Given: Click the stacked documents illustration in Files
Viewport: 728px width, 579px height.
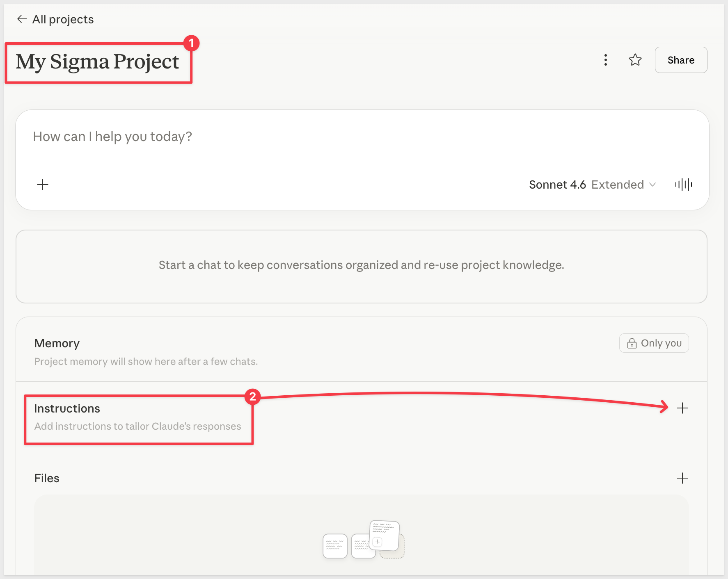Looking at the screenshot, I should click(364, 540).
